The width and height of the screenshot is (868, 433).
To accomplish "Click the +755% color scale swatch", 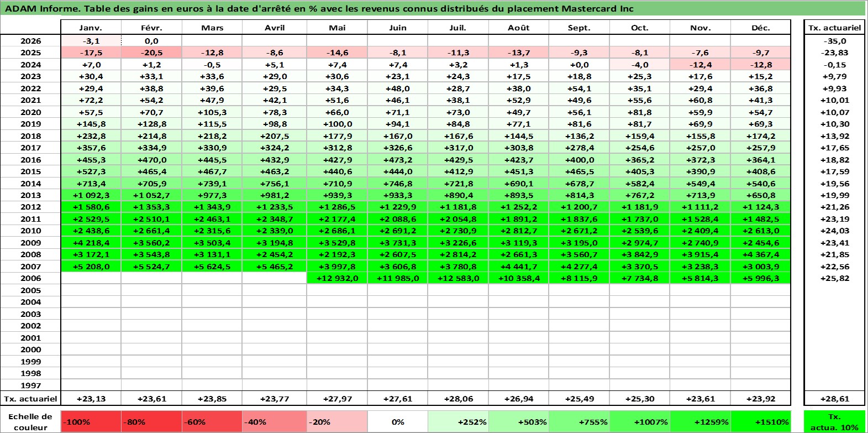I will point(579,422).
